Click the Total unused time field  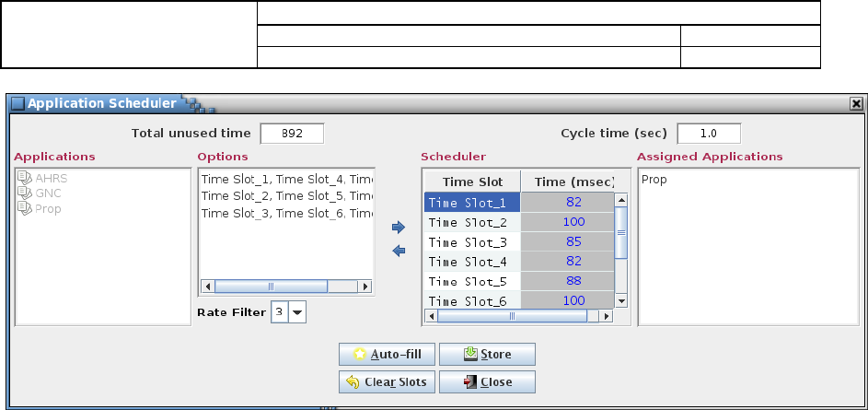click(x=293, y=134)
